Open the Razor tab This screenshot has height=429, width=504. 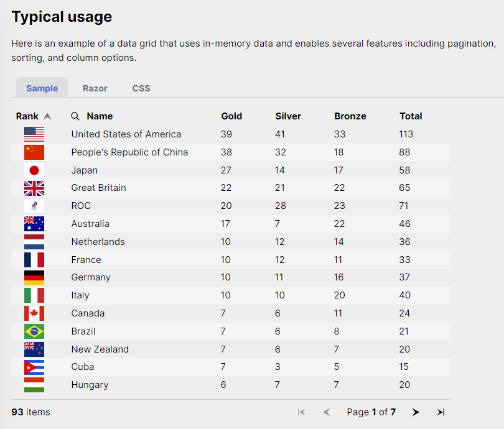95,88
